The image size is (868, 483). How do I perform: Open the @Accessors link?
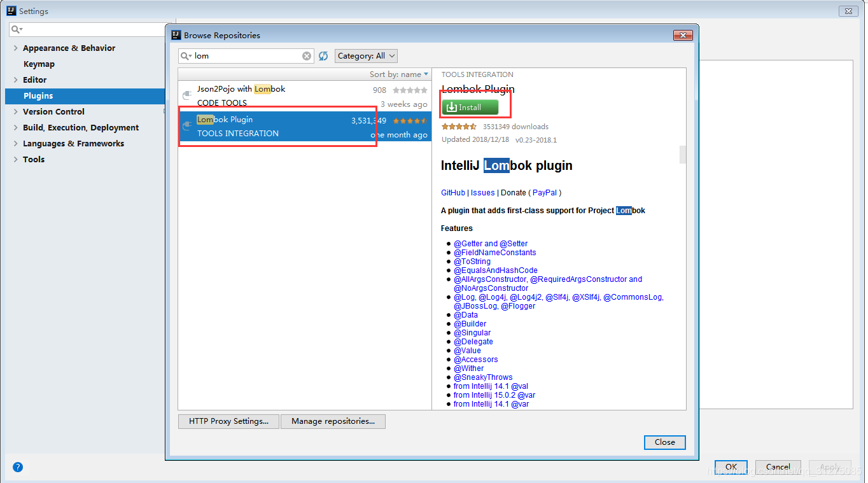click(476, 360)
